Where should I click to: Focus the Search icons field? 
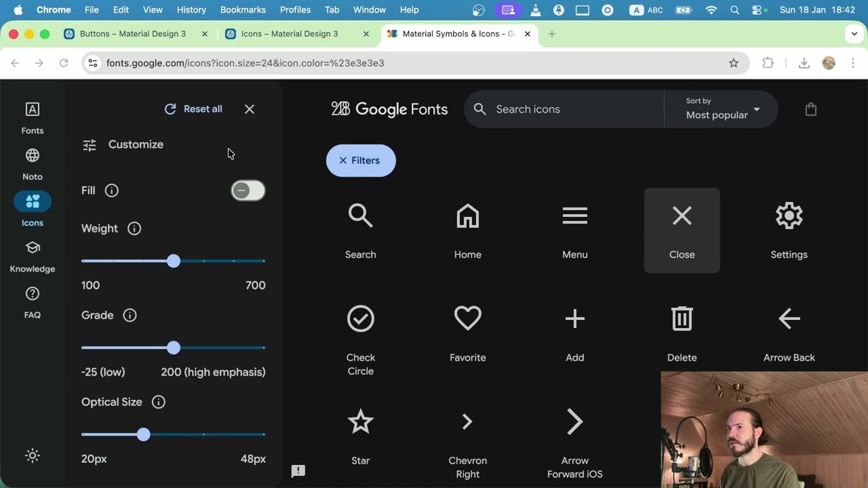564,109
